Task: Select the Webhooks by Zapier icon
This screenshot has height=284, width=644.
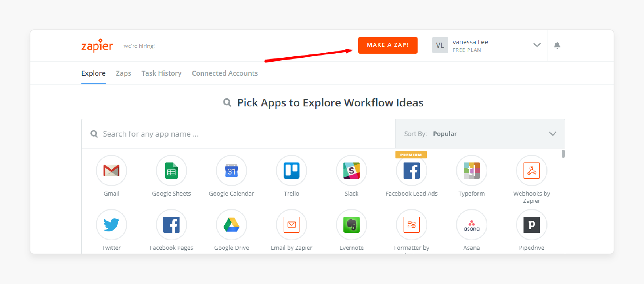Action: pyautogui.click(x=532, y=170)
